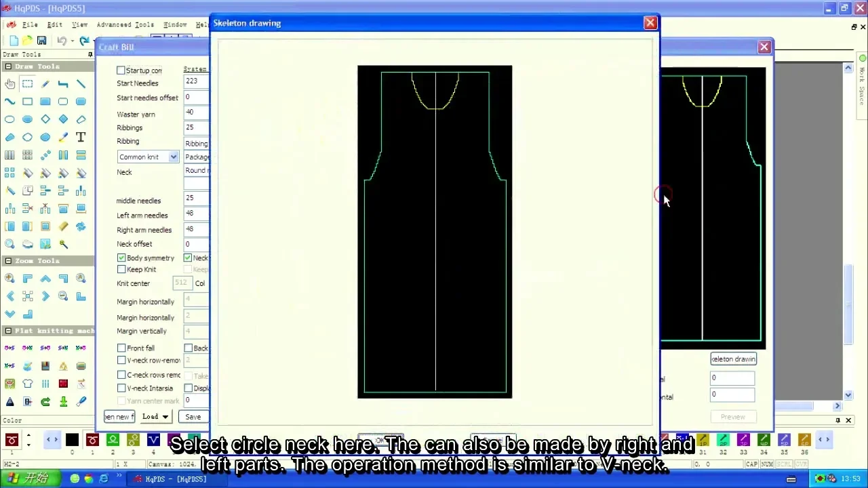Expand the Load dropdown button
The height and width of the screenshot is (488, 868).
coord(155,417)
